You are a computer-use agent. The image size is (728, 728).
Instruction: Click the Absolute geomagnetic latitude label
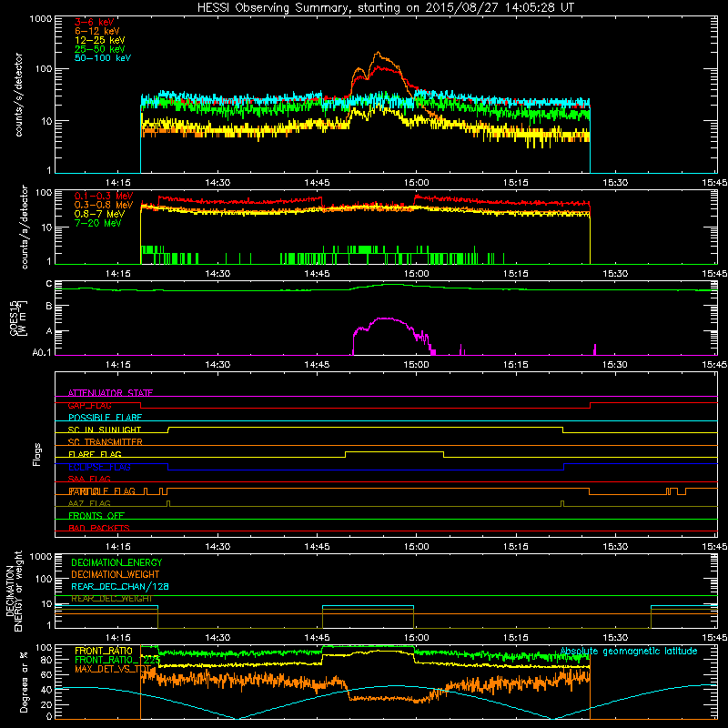coord(629,652)
